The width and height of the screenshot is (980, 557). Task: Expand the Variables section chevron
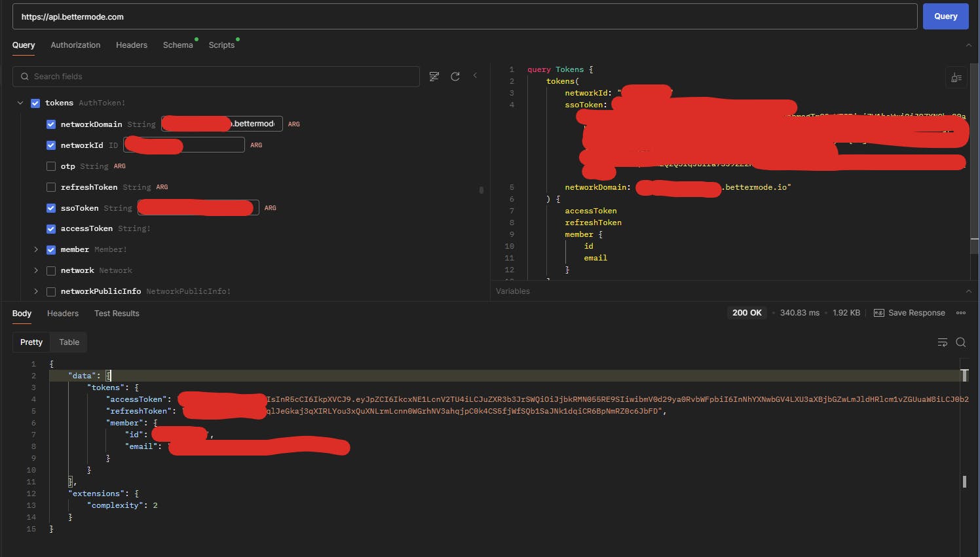pyautogui.click(x=969, y=291)
